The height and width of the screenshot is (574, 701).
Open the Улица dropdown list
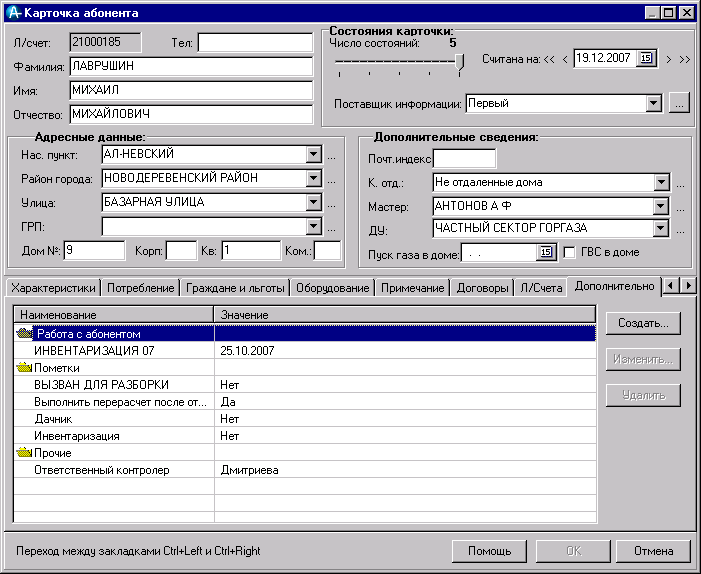[313, 203]
